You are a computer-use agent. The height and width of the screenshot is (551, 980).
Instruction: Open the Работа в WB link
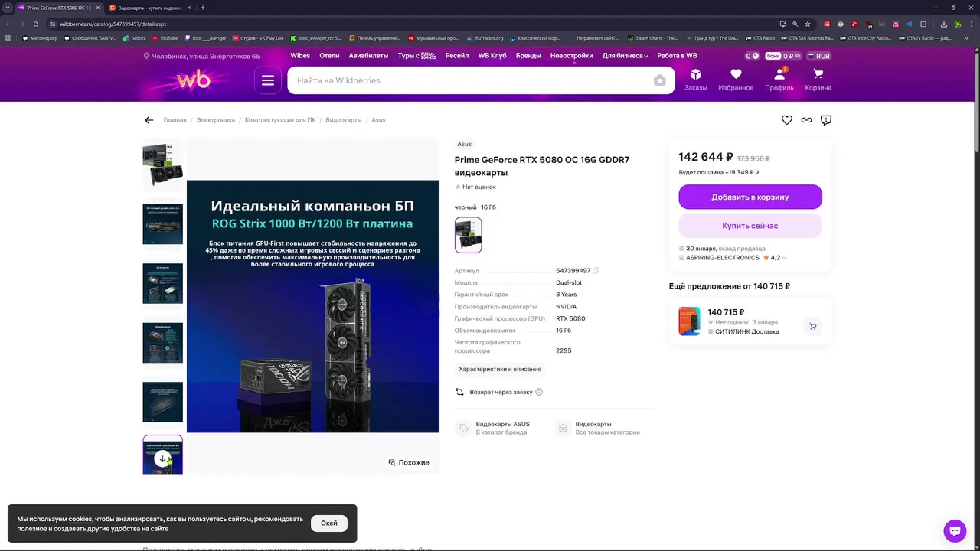pos(677,56)
